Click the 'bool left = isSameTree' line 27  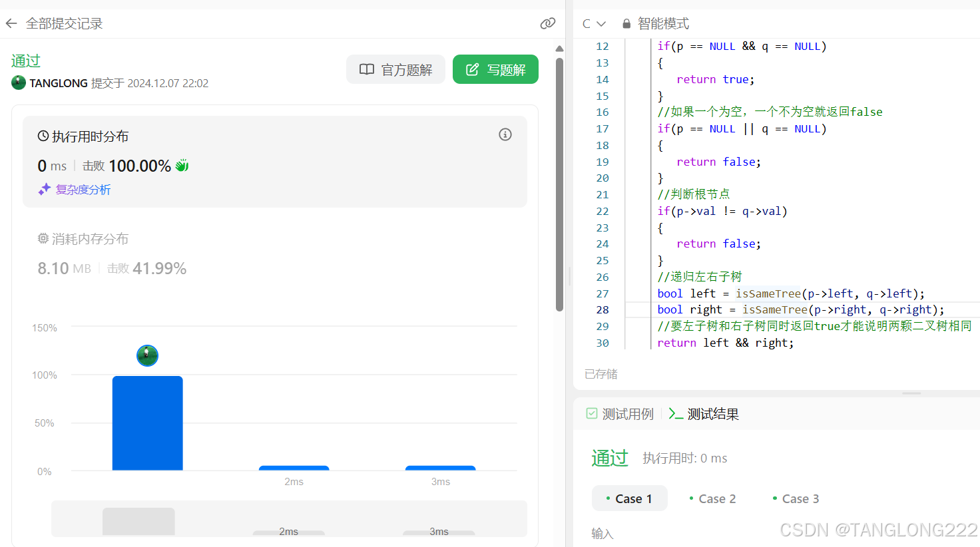coord(791,293)
